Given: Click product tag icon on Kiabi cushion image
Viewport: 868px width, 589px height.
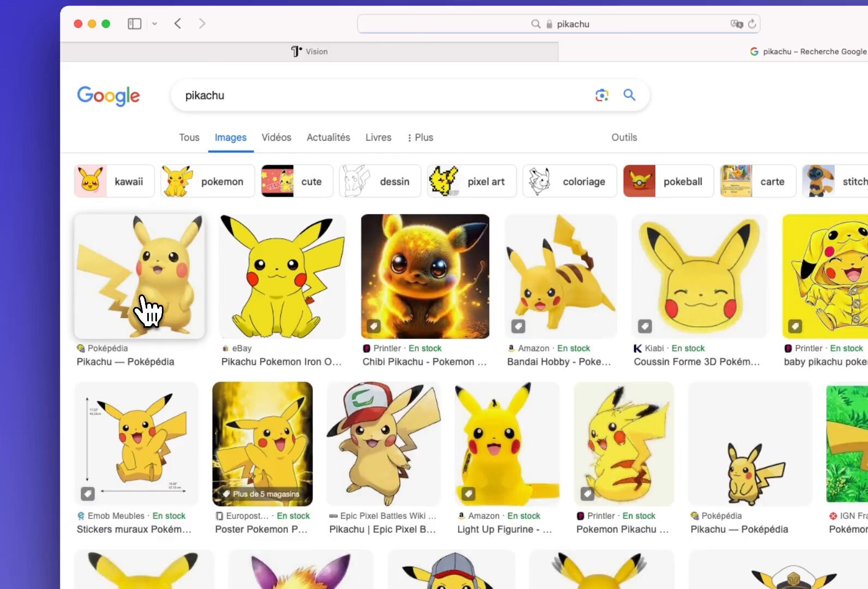Looking at the screenshot, I should coord(645,327).
